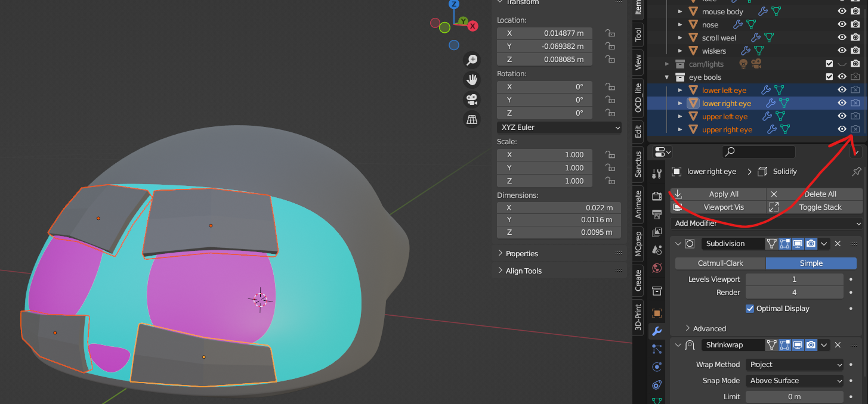Open the World properties globe tab
Screen dimensions: 868x404
click(x=657, y=268)
